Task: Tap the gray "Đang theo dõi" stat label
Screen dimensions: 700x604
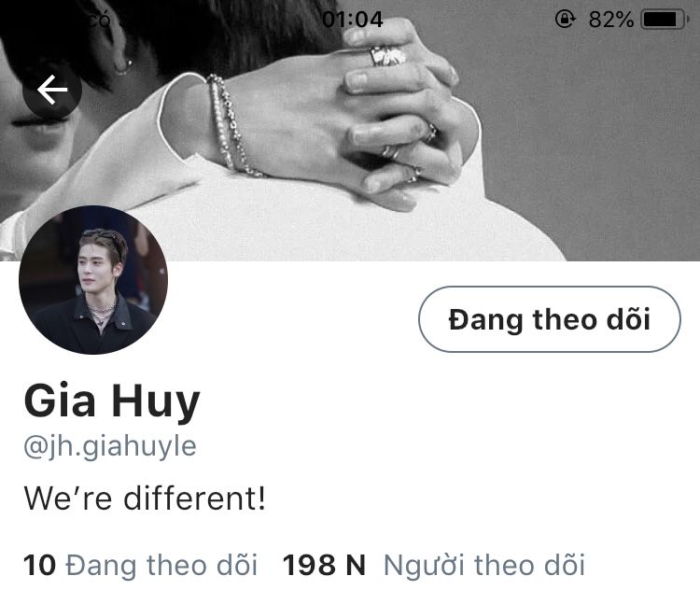Action: (x=161, y=565)
